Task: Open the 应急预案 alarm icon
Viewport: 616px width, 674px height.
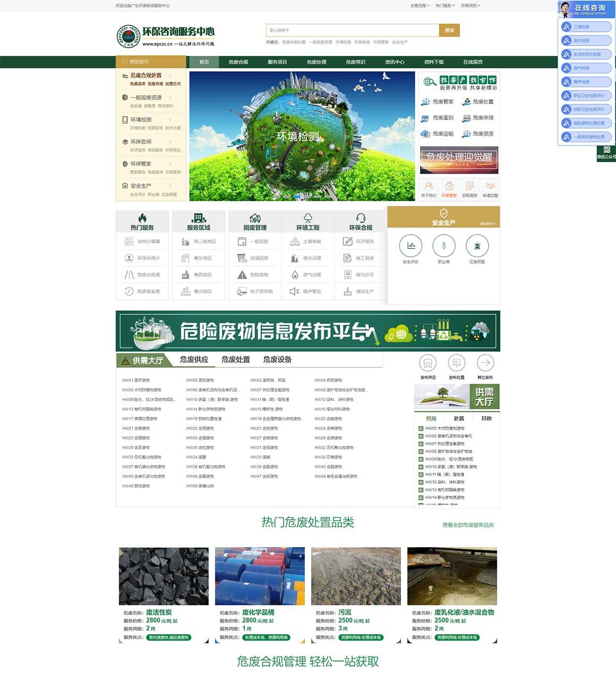Action: pyautogui.click(x=477, y=246)
